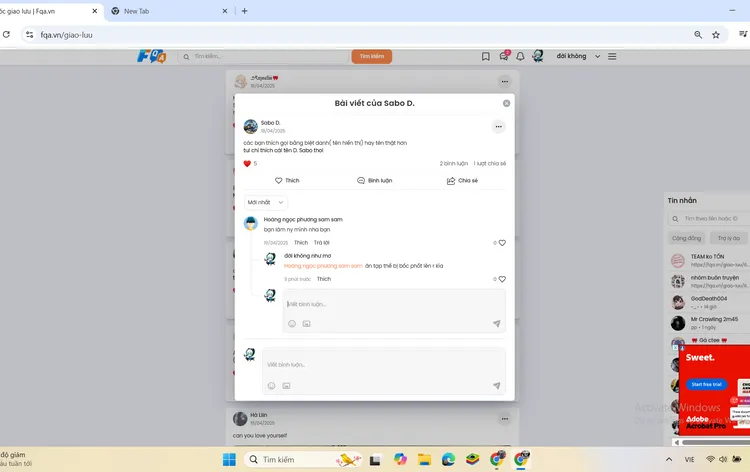
Task: Type in the bottom Viết bình luận field
Action: (x=380, y=364)
